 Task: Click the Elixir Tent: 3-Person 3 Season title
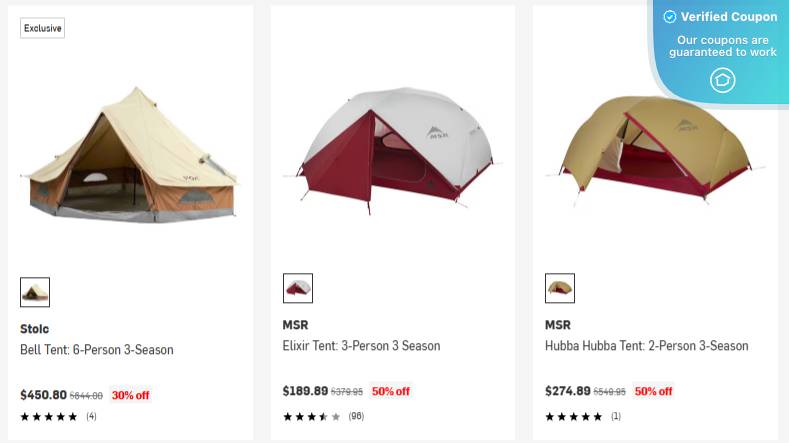(361, 346)
